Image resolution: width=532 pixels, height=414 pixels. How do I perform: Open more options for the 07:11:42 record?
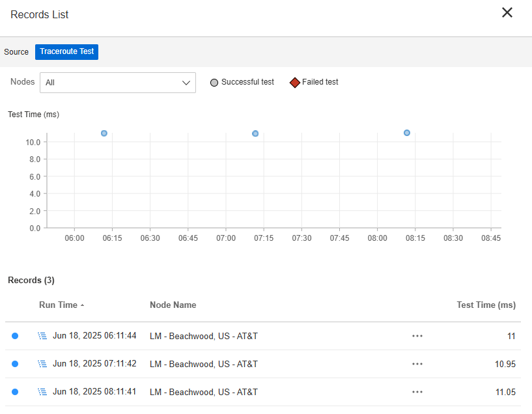(x=417, y=364)
